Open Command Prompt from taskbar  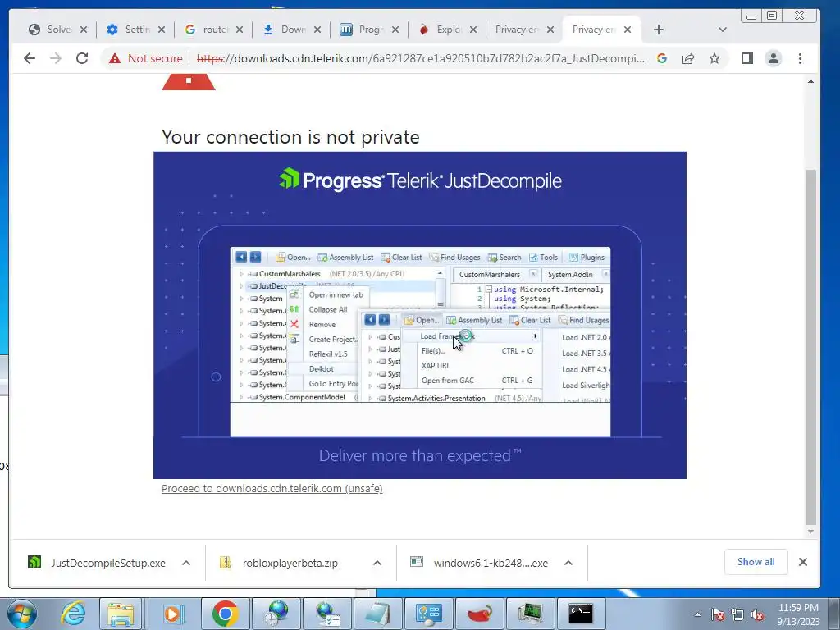(x=581, y=614)
